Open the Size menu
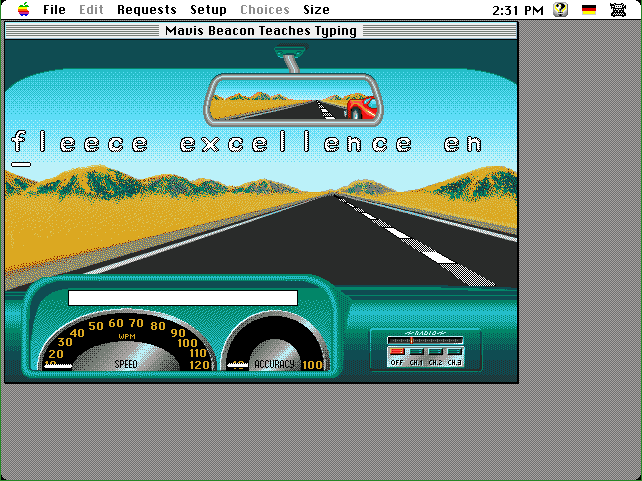 coord(316,10)
